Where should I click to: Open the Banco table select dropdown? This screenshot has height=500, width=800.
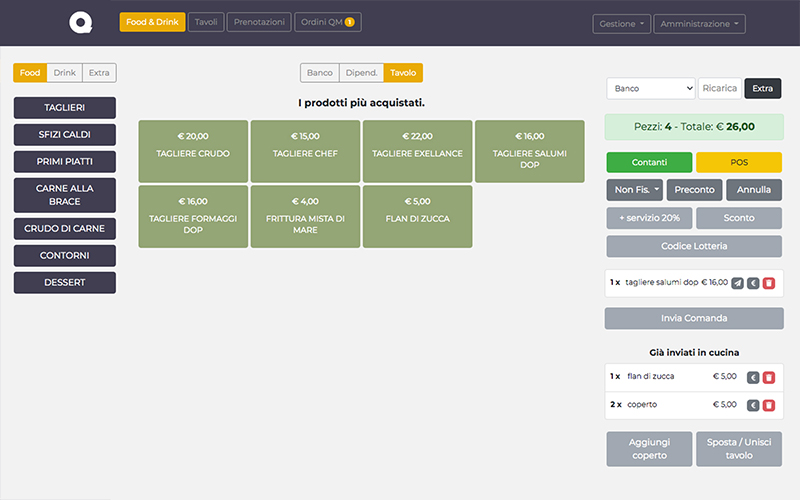pyautogui.click(x=650, y=89)
